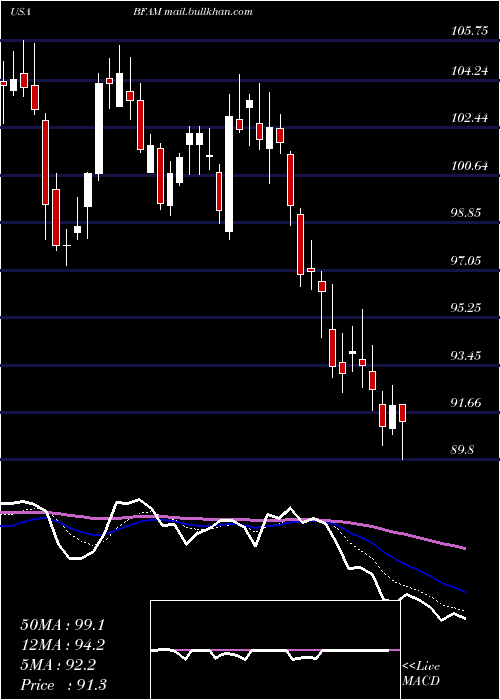Click the last candlestick touching 89.8
Screen dimensions: 500x700
[x=403, y=431]
